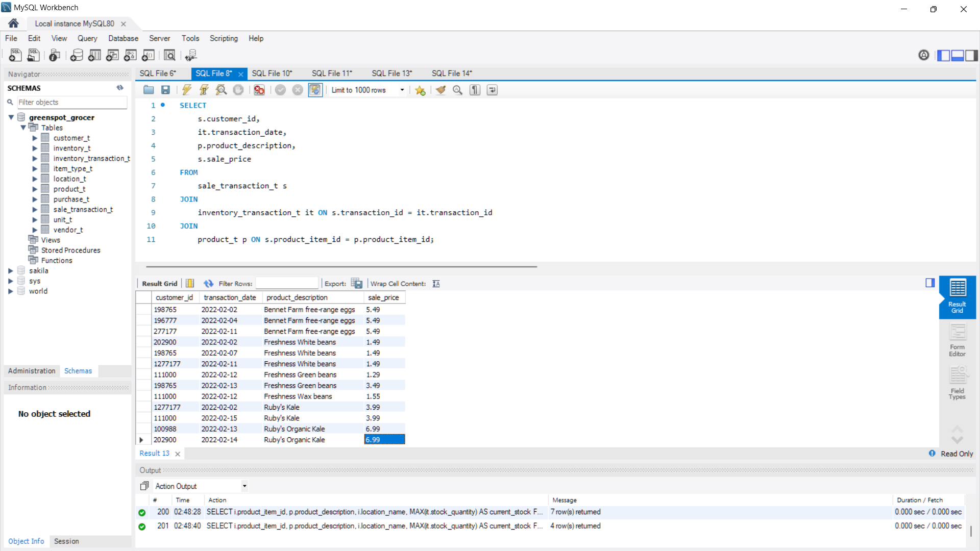Switch to the SQL File 13 tab

click(392, 73)
